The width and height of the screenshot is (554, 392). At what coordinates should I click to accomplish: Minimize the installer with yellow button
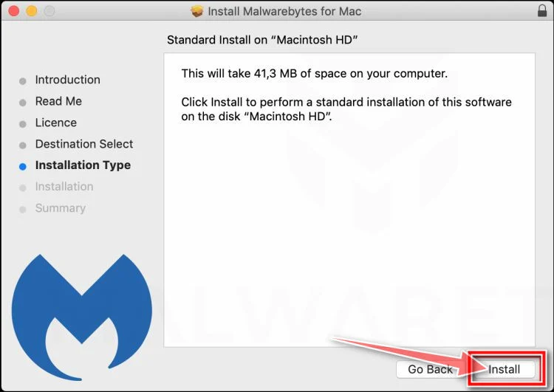point(32,11)
